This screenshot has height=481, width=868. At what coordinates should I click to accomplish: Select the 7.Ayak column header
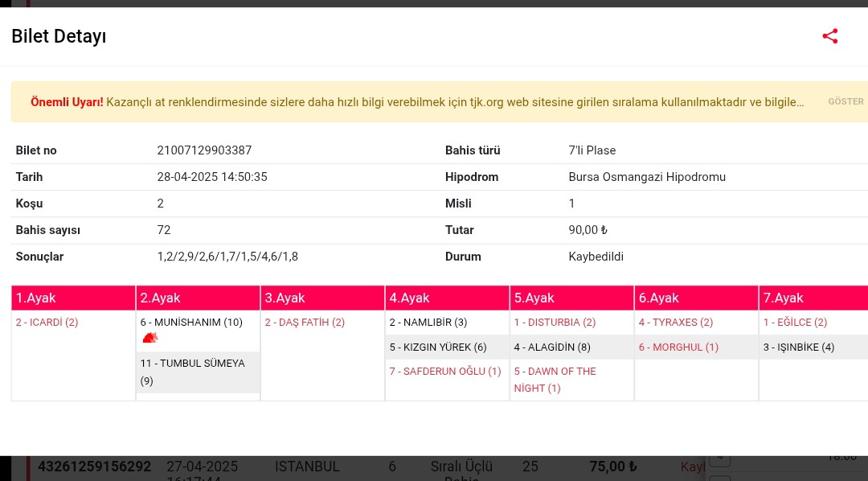[813, 298]
